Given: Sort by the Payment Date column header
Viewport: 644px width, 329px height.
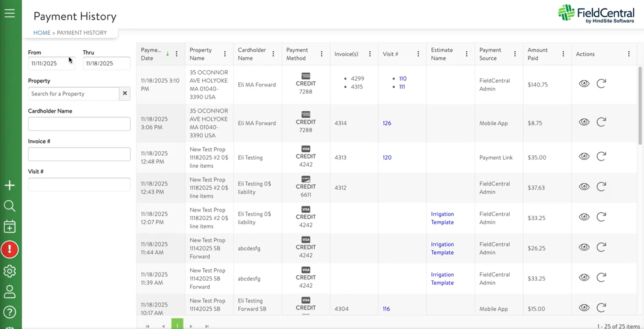Looking at the screenshot, I should (x=151, y=54).
